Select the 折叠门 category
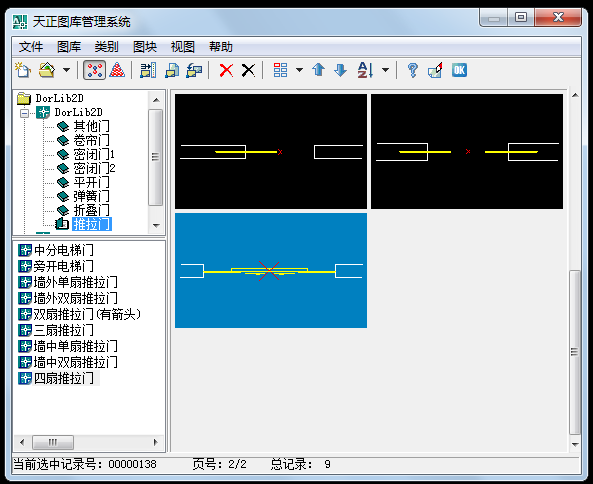Image resolution: width=593 pixels, height=484 pixels. pyautogui.click(x=92, y=210)
